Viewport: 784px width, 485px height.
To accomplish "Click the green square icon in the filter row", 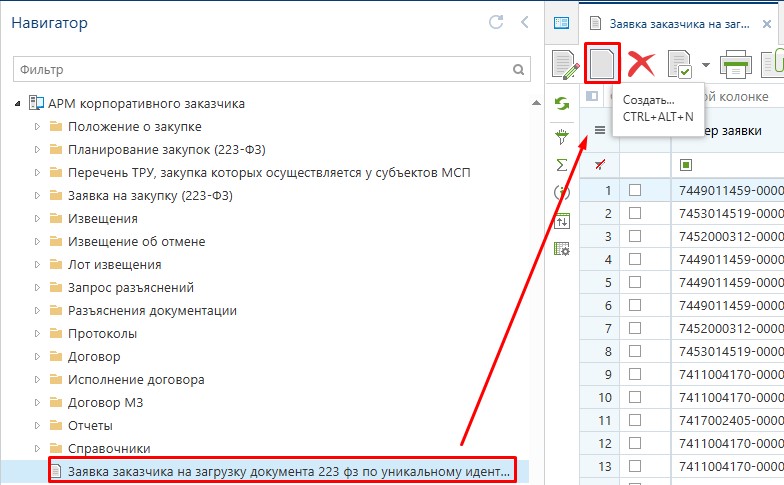I will (686, 164).
